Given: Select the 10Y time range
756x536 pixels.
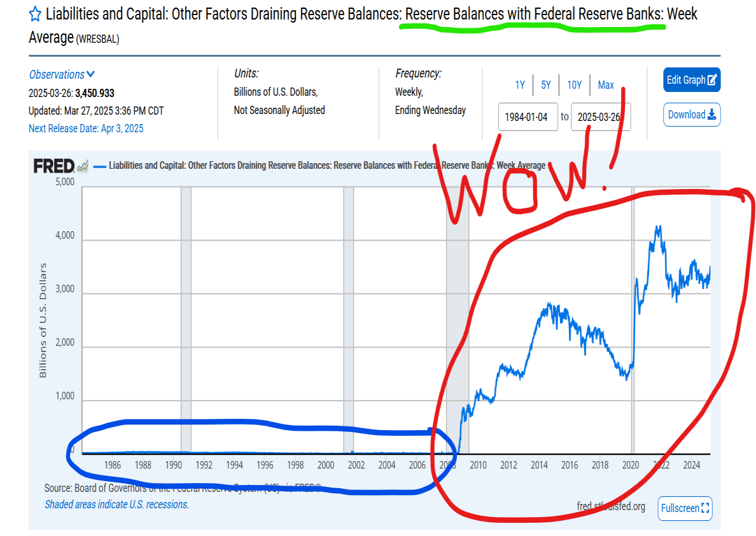Looking at the screenshot, I should click(x=574, y=85).
